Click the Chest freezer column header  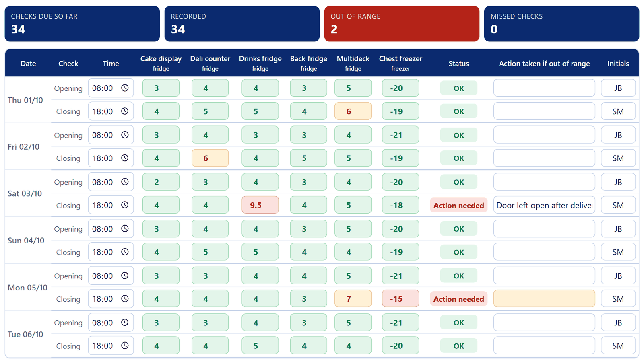[x=400, y=63]
